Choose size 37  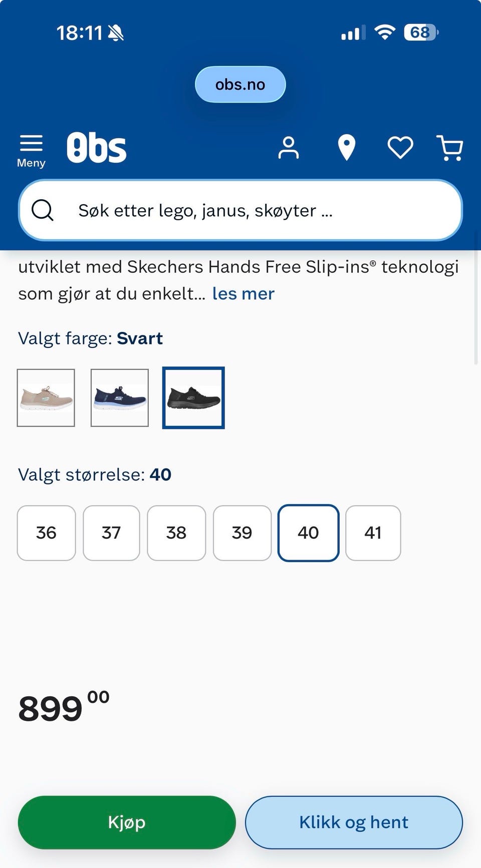click(x=111, y=533)
